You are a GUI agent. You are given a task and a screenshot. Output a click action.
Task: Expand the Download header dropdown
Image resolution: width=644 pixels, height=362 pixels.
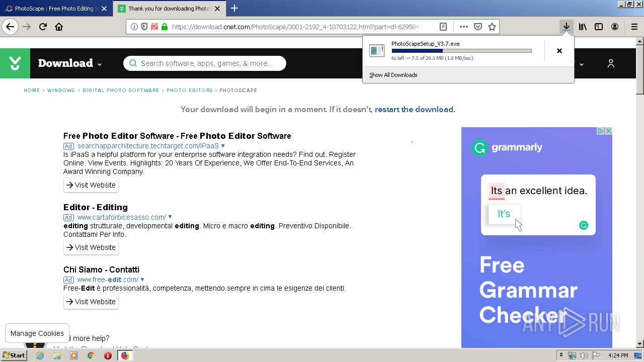70,63
